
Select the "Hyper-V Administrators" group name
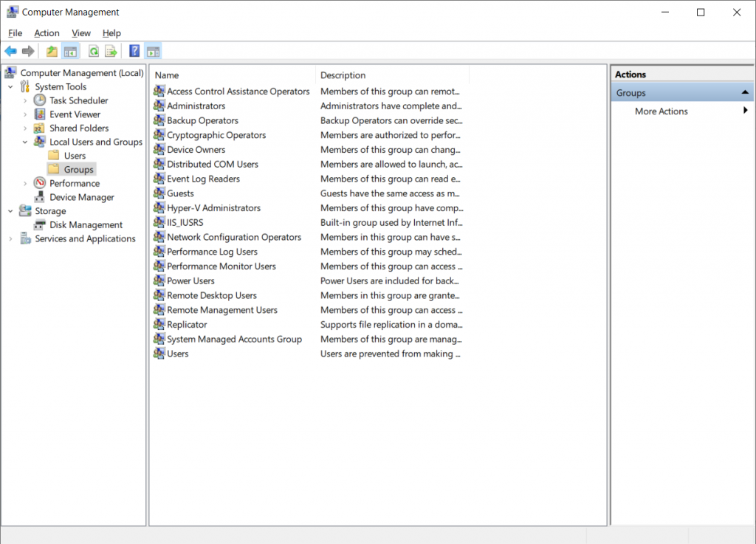[x=213, y=207]
